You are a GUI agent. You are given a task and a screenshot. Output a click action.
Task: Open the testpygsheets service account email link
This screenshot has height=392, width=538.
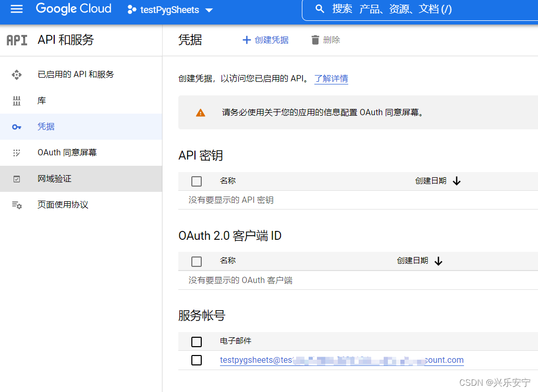click(x=342, y=360)
